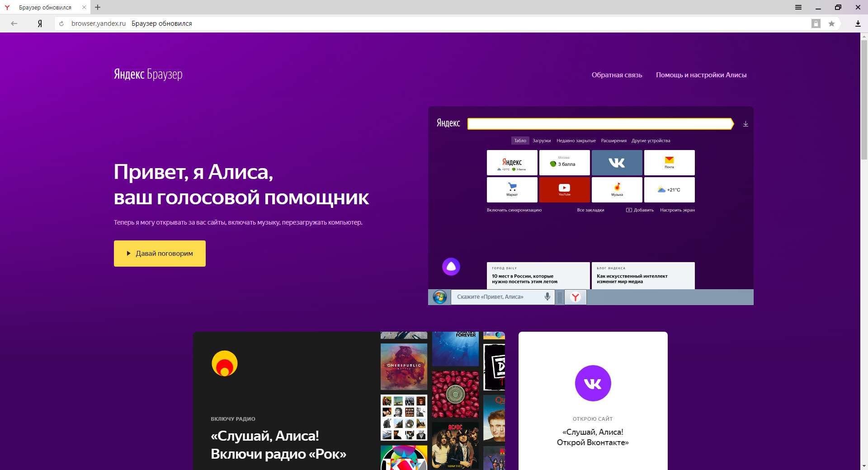868x470 pixels.
Task: Open the +21°C weather tile
Action: coord(670,190)
